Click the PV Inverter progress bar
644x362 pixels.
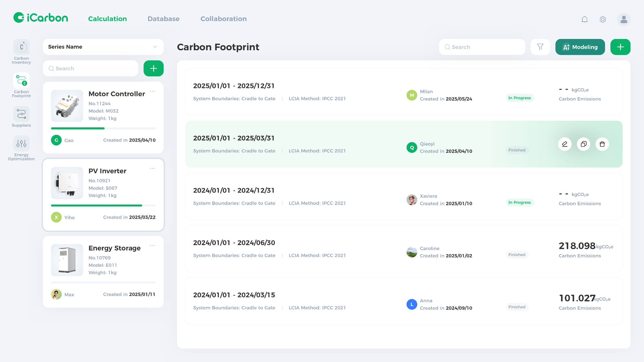click(103, 206)
